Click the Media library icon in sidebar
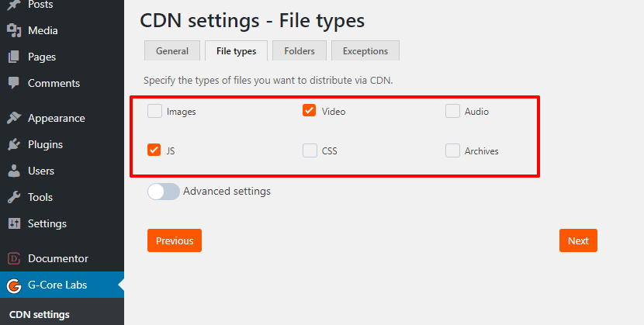Screen dimensions: 644x325 click(13, 30)
